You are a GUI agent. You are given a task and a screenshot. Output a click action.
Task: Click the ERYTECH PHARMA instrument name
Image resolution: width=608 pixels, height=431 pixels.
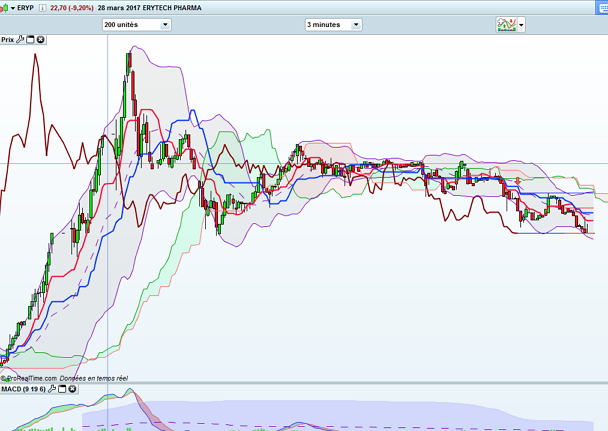tap(172, 8)
